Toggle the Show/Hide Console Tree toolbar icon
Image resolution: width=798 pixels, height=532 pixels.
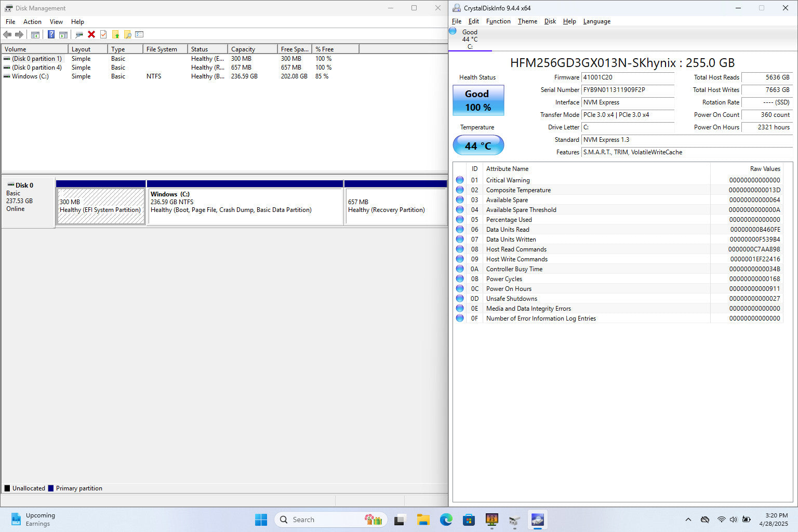pos(35,34)
